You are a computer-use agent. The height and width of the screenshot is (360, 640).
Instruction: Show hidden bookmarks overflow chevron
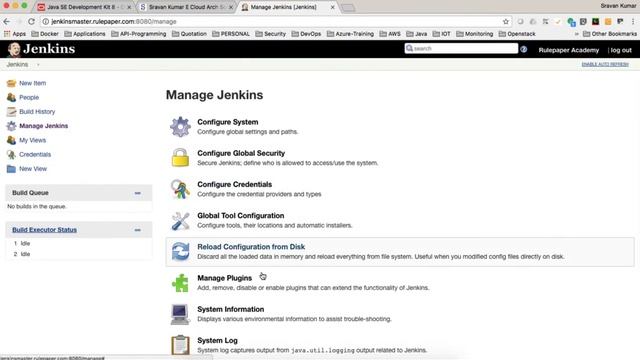tap(577, 34)
